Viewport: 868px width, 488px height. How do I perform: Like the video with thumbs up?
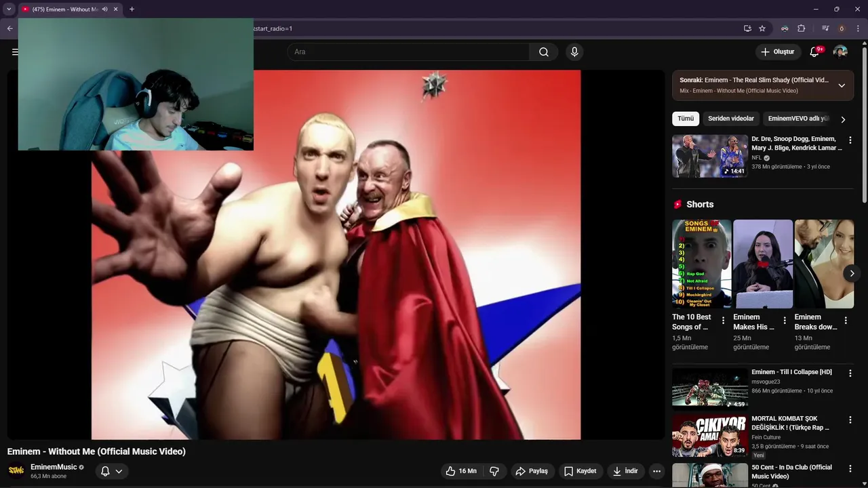click(460, 471)
